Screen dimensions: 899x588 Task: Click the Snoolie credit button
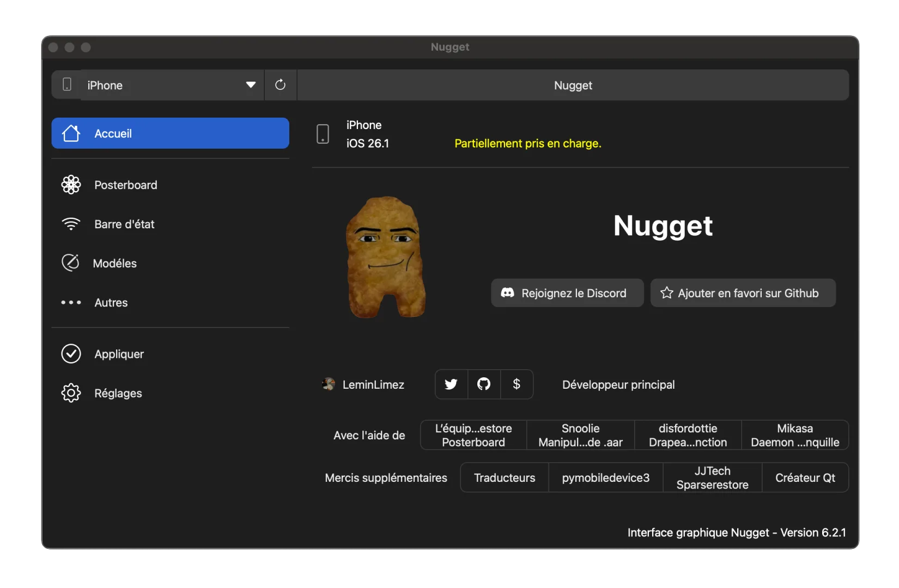click(581, 435)
